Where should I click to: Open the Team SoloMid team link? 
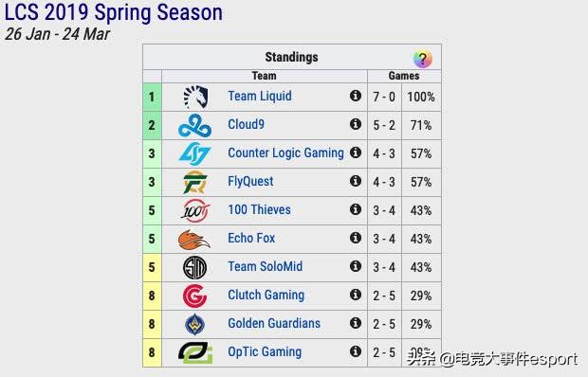(266, 266)
